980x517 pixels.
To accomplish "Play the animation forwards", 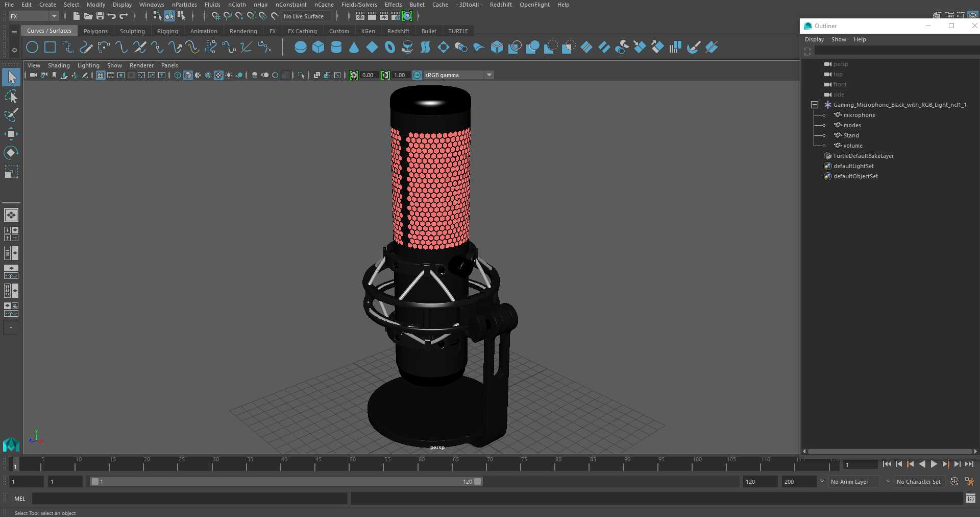I will tap(934, 464).
